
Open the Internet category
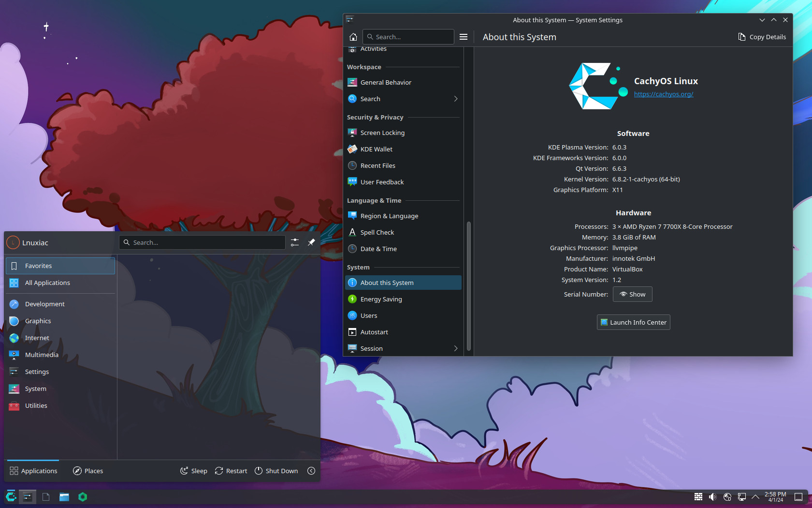pyautogui.click(x=60, y=338)
